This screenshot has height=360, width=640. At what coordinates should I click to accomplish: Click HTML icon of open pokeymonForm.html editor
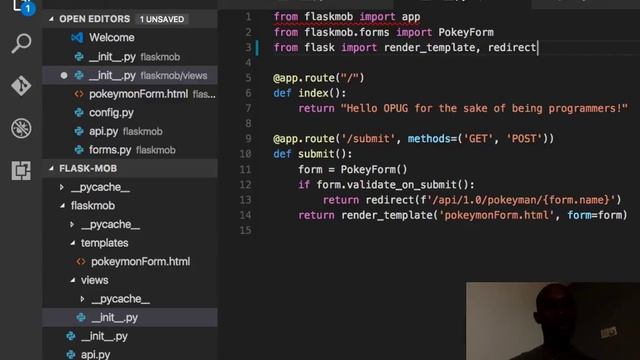(79, 94)
